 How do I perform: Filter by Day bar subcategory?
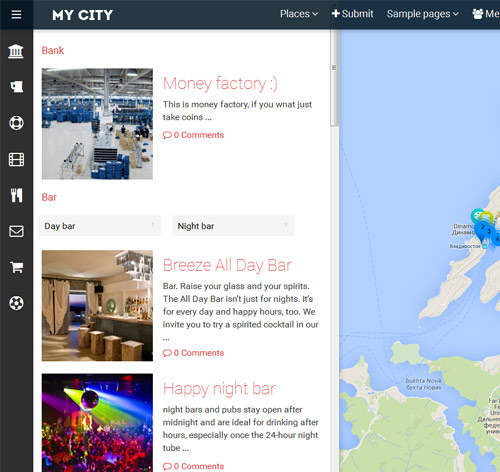point(100,226)
